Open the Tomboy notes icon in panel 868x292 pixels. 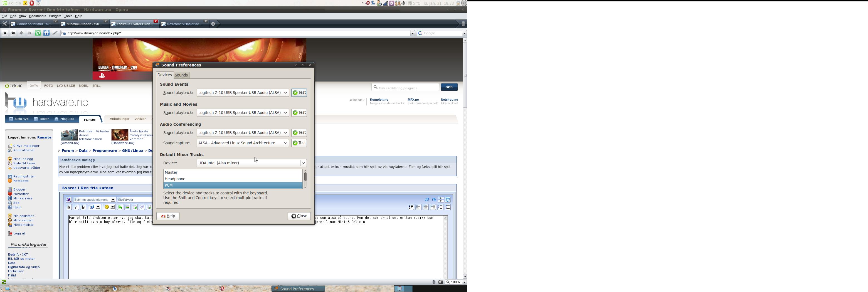(x=25, y=3)
